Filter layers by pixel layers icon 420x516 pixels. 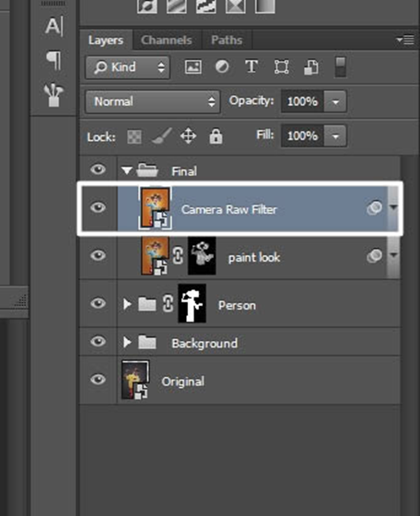click(x=193, y=67)
